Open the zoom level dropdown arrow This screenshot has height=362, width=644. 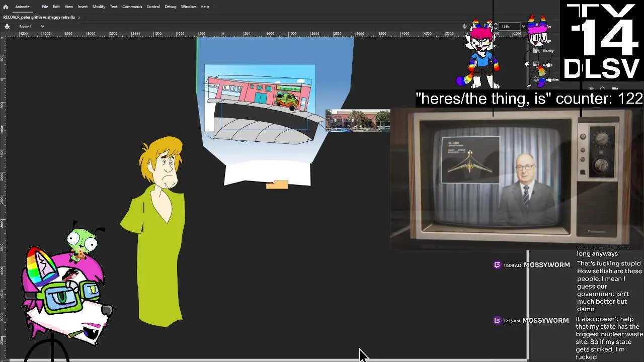point(523,26)
